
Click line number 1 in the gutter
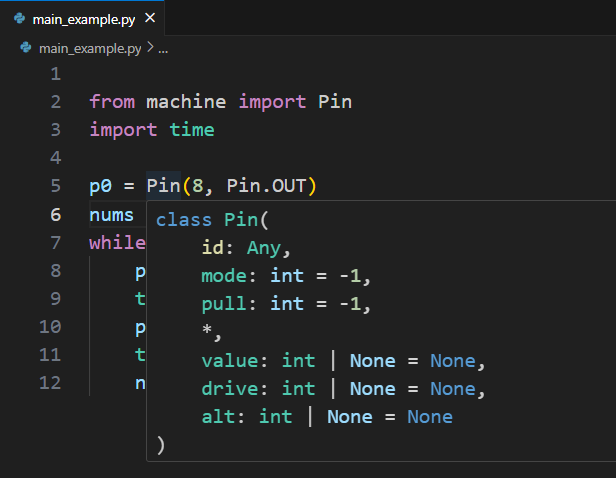pyautogui.click(x=56, y=74)
